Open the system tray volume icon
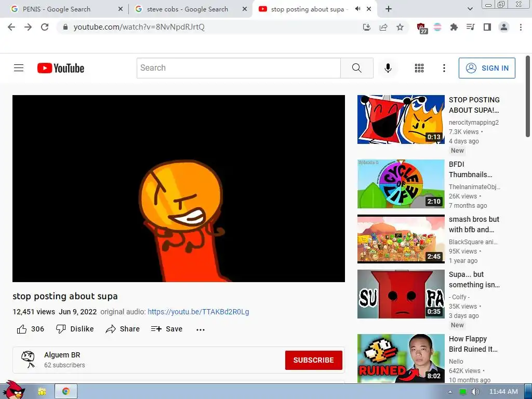The width and height of the screenshot is (532, 399). click(x=475, y=392)
